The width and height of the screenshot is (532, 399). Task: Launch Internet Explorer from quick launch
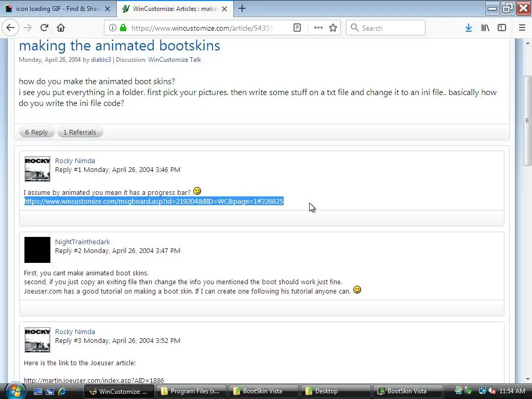coord(62,392)
